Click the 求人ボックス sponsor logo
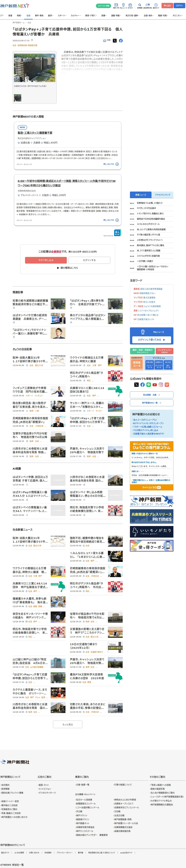Screen dimensions: 186x868 coord(117,233)
